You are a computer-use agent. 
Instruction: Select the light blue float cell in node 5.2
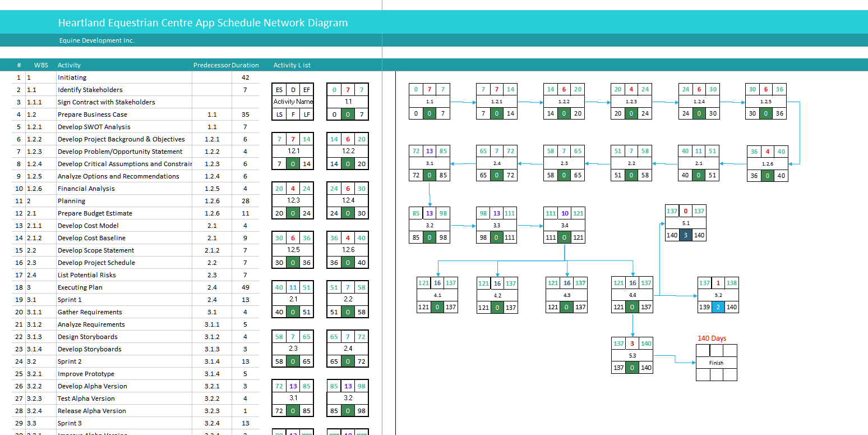coord(718,307)
